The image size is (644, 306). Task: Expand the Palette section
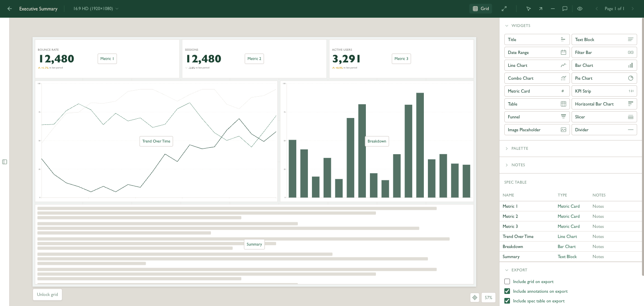tap(517, 149)
